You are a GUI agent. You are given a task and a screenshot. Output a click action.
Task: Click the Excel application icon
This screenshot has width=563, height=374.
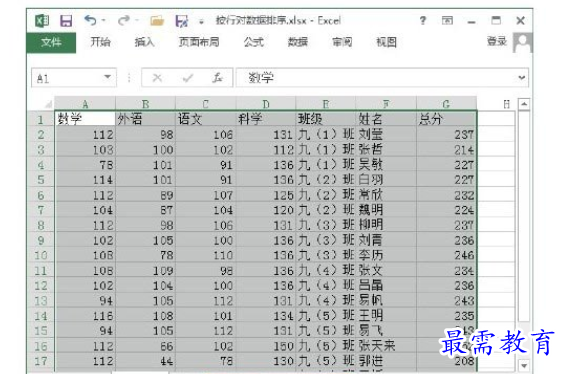(42, 21)
